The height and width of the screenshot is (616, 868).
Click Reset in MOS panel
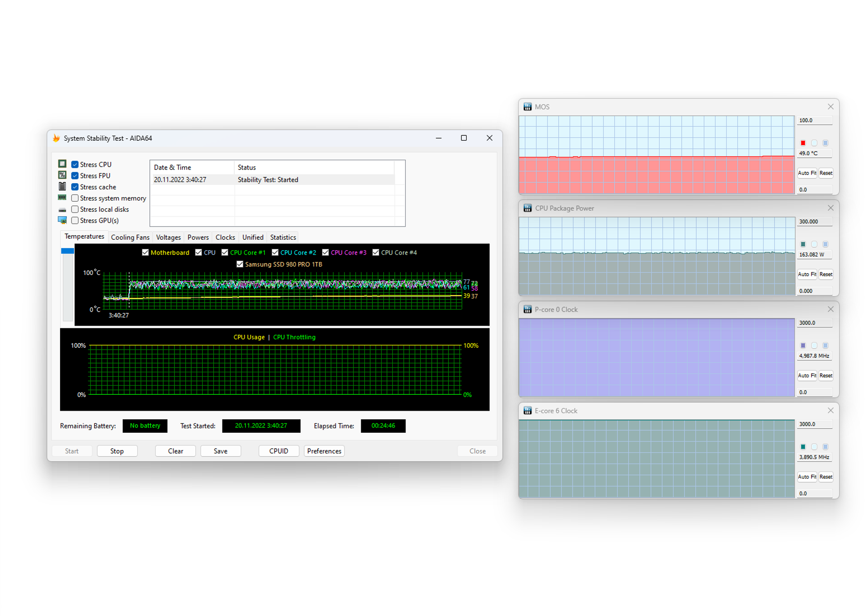click(x=826, y=173)
